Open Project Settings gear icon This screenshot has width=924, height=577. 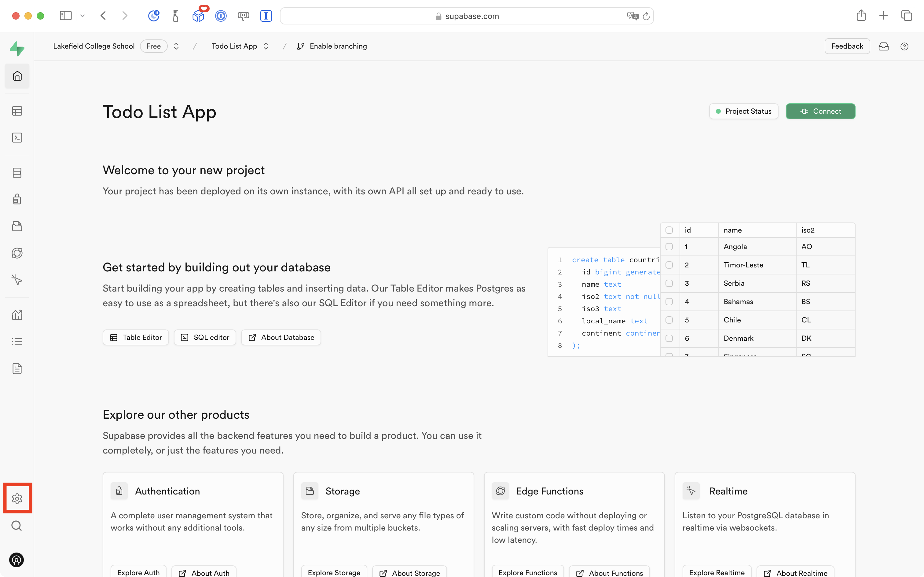[x=17, y=498]
